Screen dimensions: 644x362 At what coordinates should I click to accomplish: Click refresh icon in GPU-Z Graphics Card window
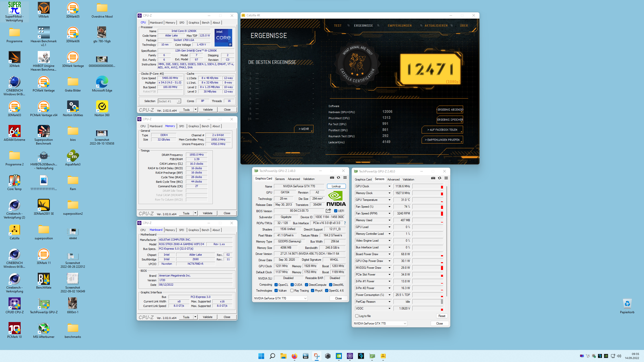(x=339, y=178)
